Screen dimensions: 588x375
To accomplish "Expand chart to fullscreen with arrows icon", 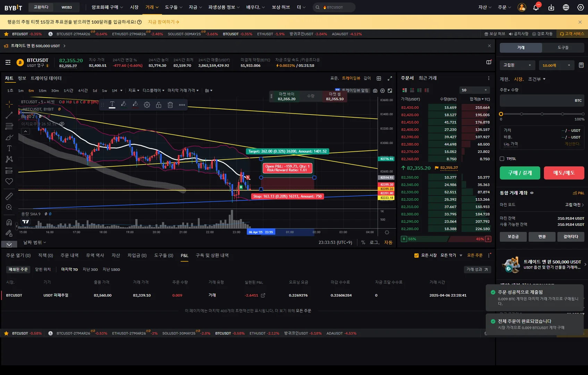I will 390,78.
